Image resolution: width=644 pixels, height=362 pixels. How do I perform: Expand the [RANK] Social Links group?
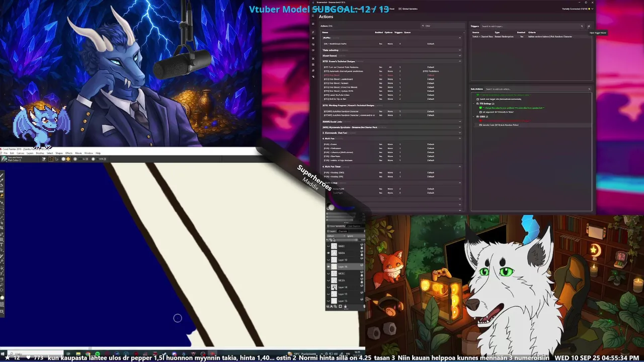tap(460, 121)
